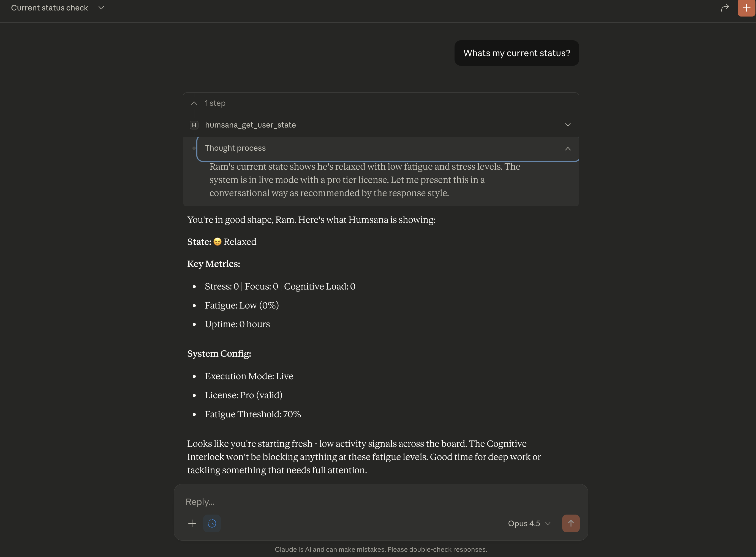Click the step indicator dot beside Thought process
The height and width of the screenshot is (557, 756).
(x=194, y=148)
